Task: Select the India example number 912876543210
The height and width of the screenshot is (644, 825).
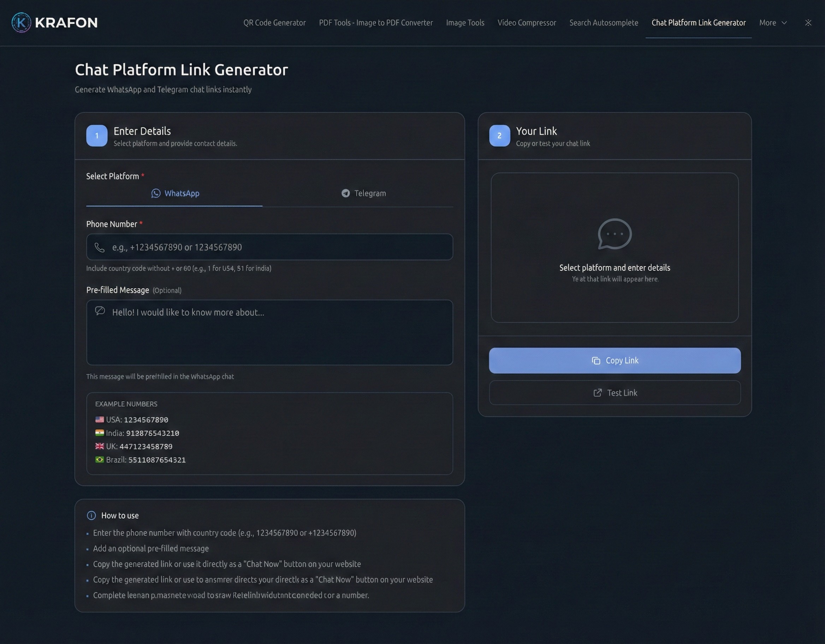Action: point(153,433)
